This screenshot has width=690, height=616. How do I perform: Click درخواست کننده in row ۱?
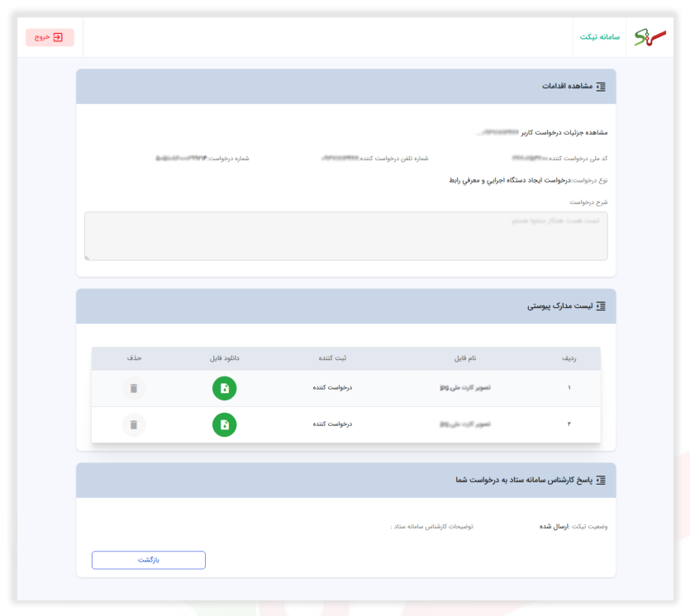click(332, 387)
